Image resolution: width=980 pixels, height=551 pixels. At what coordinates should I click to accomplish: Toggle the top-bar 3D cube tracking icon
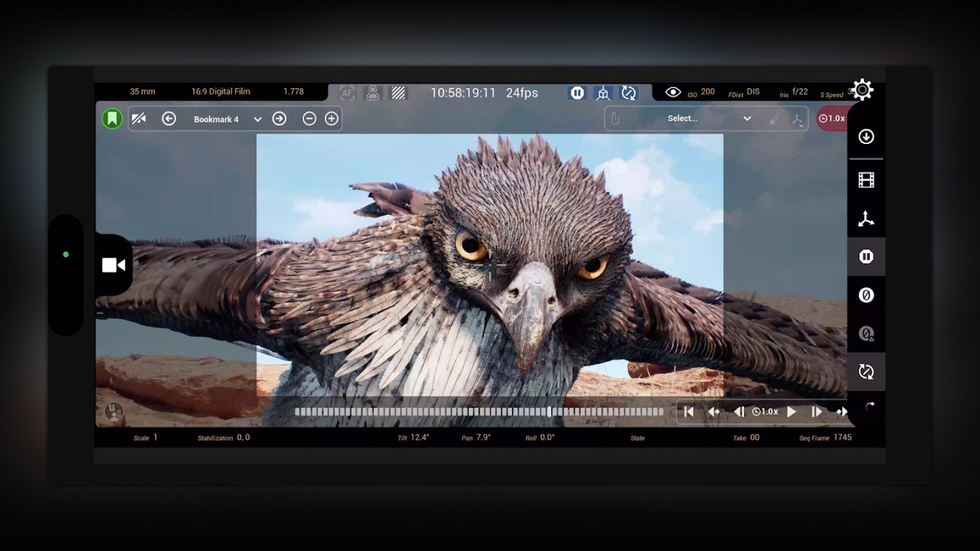(603, 92)
